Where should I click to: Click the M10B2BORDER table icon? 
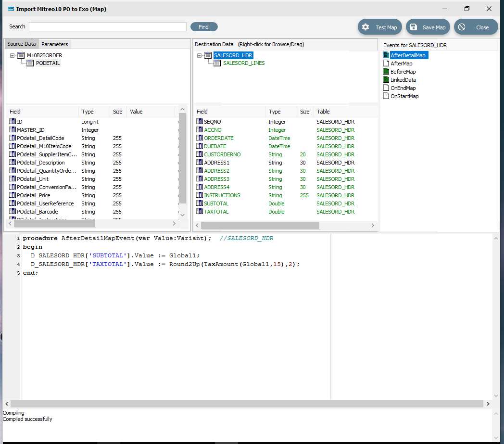pos(21,55)
